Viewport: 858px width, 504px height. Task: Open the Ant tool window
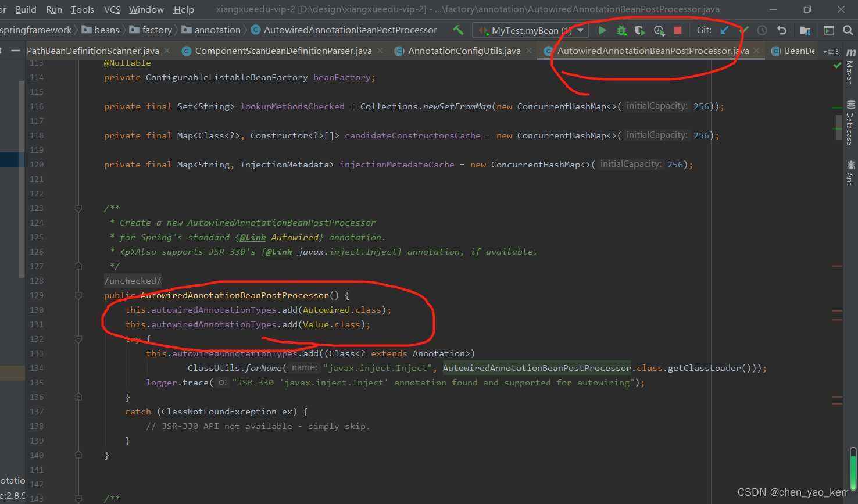click(x=850, y=173)
